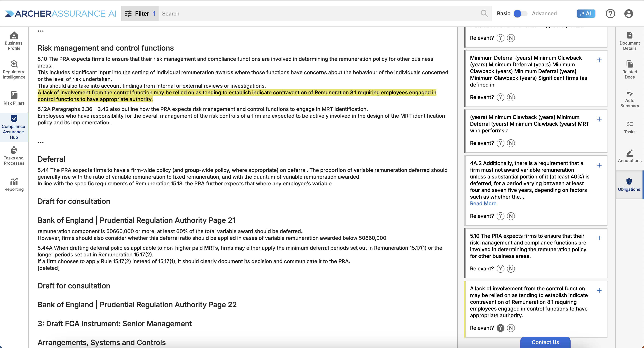Expand ellipsis above Risk management heading

(40, 31)
